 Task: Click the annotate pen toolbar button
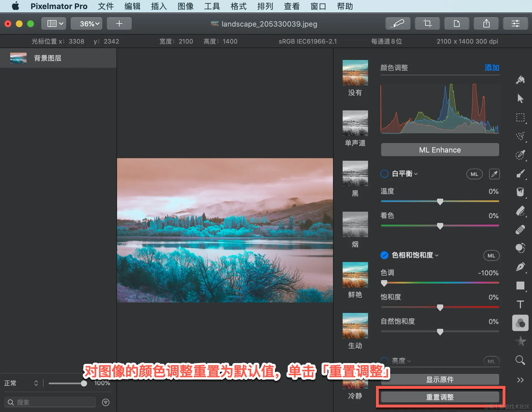(398, 23)
